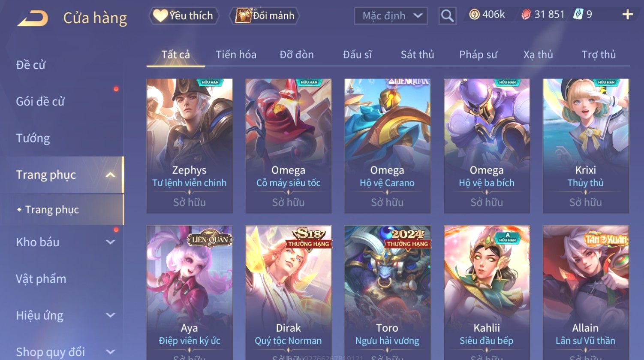Open the Zephys Tư lệnh viễn chinh skin

pos(190,146)
